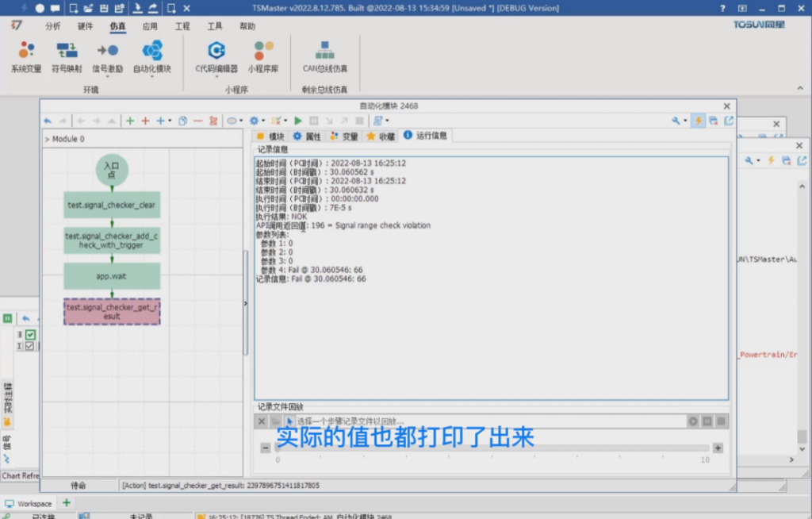Click the minus zoom-out button on replay timeline
Viewport: 812px width, 519px height.
click(x=265, y=448)
